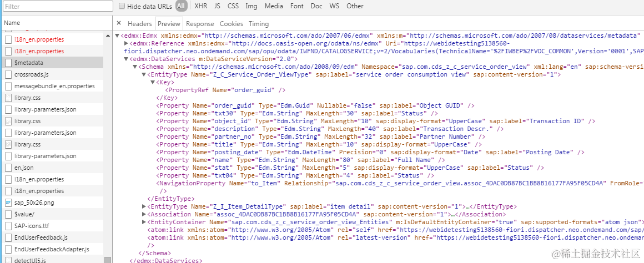Image resolution: width=644 pixels, height=263 pixels.
Task: Click the $value/ file icon
Action: pos(8,214)
